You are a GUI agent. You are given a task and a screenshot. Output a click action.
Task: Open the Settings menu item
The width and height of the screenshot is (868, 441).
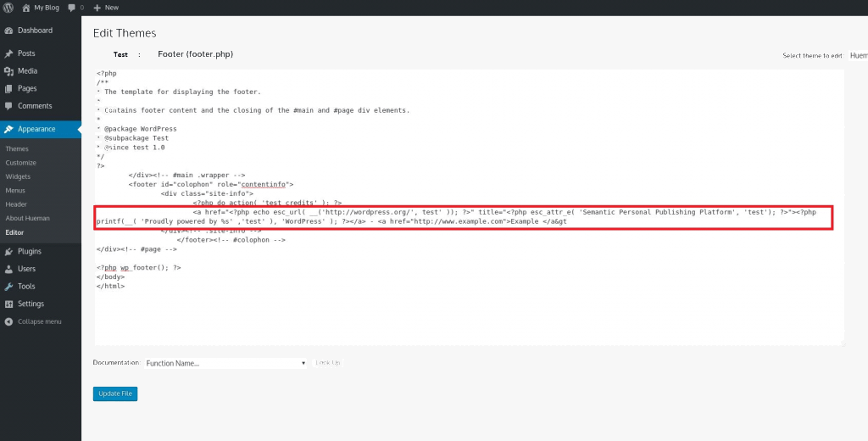[31, 304]
